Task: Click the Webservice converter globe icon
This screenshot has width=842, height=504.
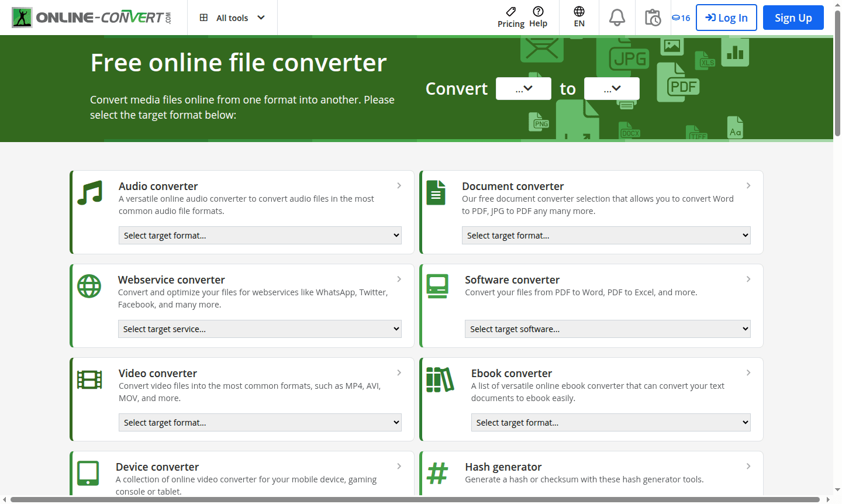Action: click(x=89, y=286)
